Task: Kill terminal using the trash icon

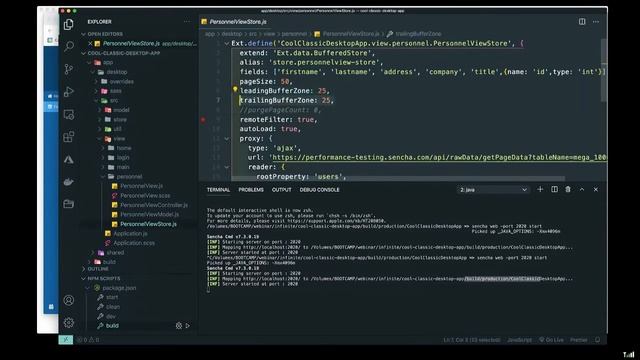Action: coord(568,189)
